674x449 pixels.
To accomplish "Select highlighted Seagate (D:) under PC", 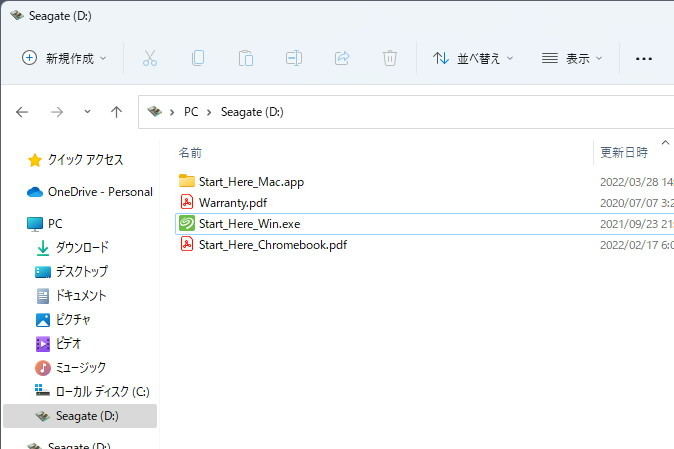I will [80, 416].
